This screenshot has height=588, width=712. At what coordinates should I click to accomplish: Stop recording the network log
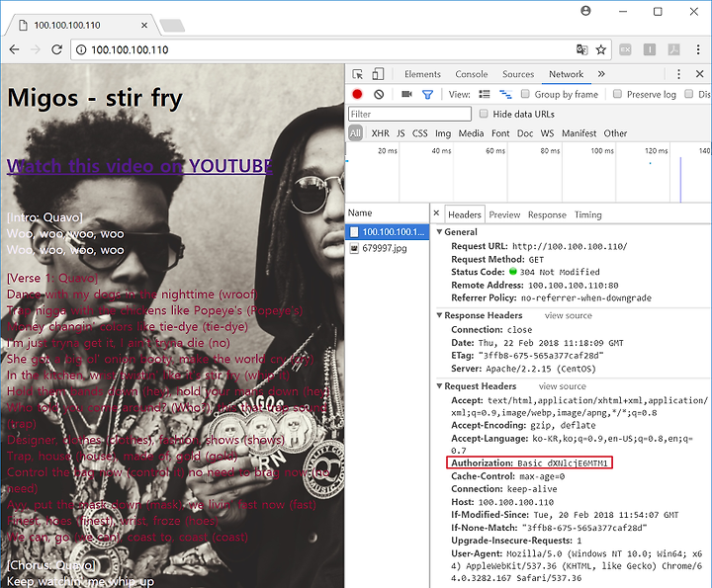(357, 94)
